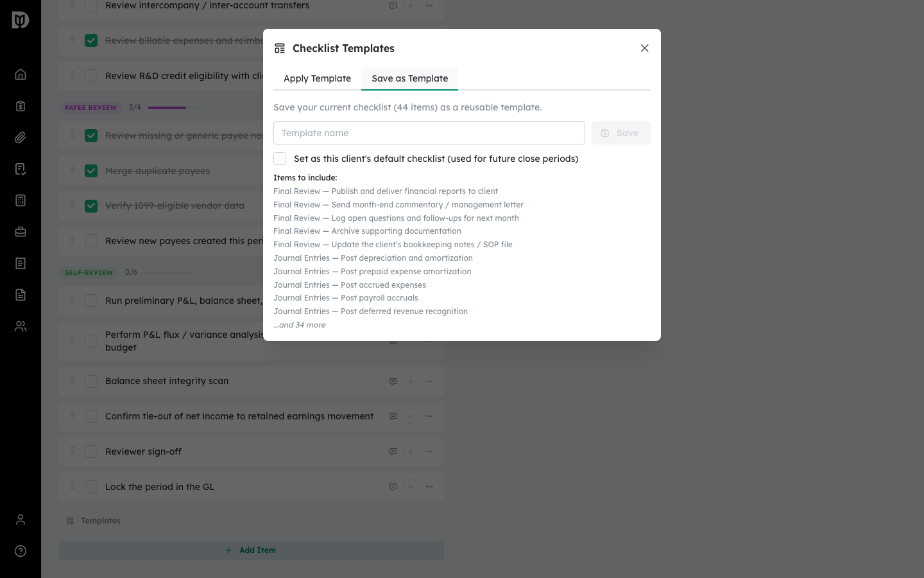The image size is (924, 578).
Task: Open the people/team icon in the sidebar
Action: pos(21,326)
